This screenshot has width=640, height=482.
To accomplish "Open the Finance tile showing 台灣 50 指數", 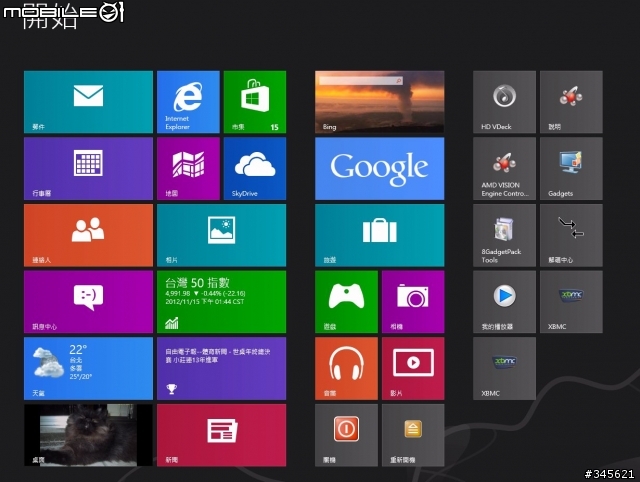I will 222,302.
